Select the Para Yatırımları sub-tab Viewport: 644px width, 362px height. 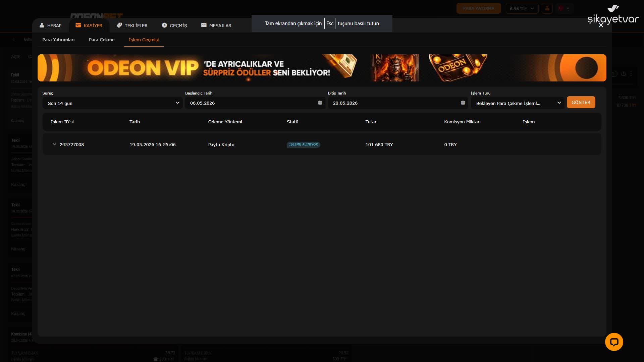click(x=58, y=40)
